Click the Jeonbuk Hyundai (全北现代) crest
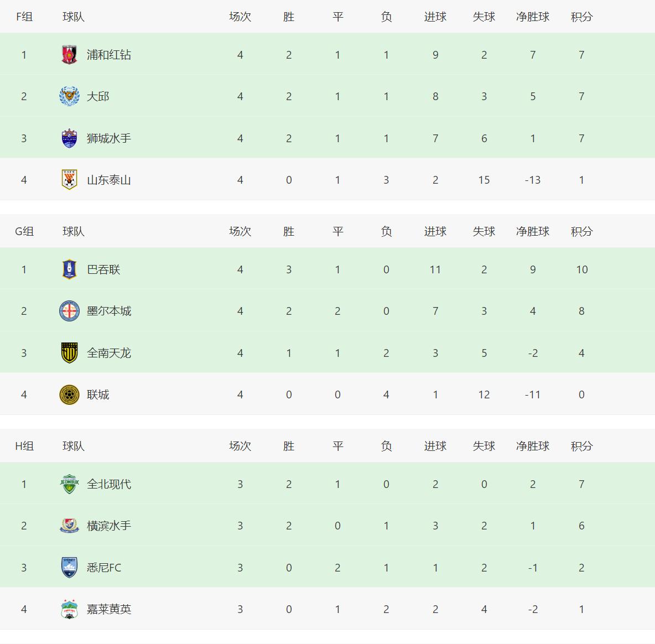 pos(69,484)
